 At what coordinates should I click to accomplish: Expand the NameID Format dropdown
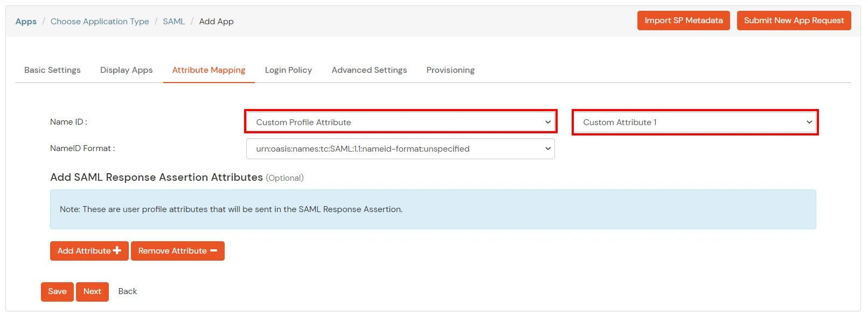click(400, 148)
